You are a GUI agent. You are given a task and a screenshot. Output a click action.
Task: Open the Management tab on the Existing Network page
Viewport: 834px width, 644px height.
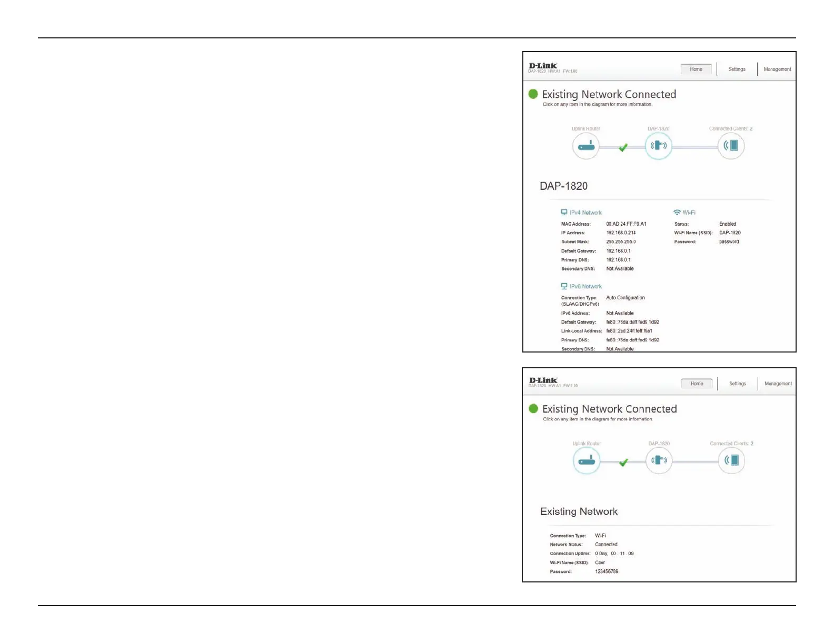[778, 384]
